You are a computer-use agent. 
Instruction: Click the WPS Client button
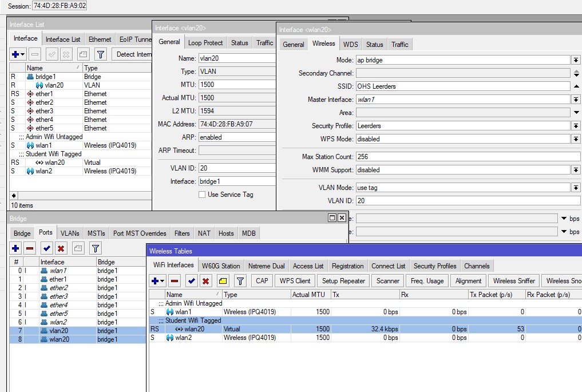coord(295,281)
